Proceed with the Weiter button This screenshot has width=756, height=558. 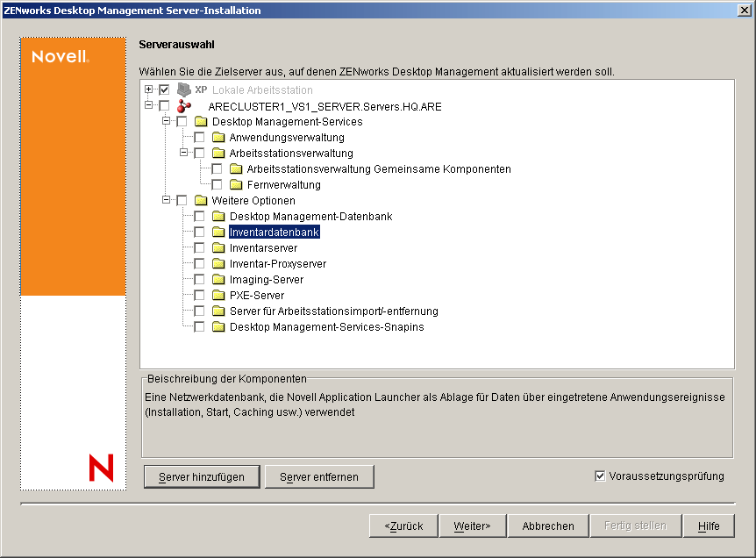472,526
